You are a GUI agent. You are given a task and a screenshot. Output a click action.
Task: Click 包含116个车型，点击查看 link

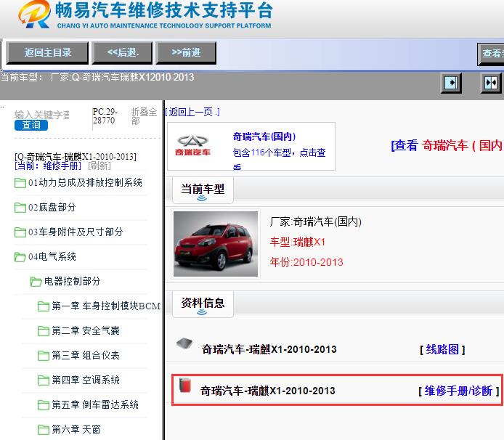(280, 158)
